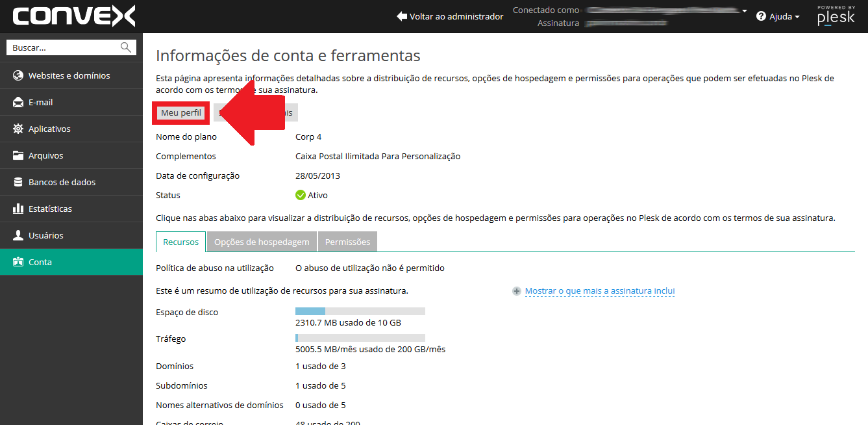868x425 pixels.
Task: Click the Convex logo
Action: coord(73,16)
